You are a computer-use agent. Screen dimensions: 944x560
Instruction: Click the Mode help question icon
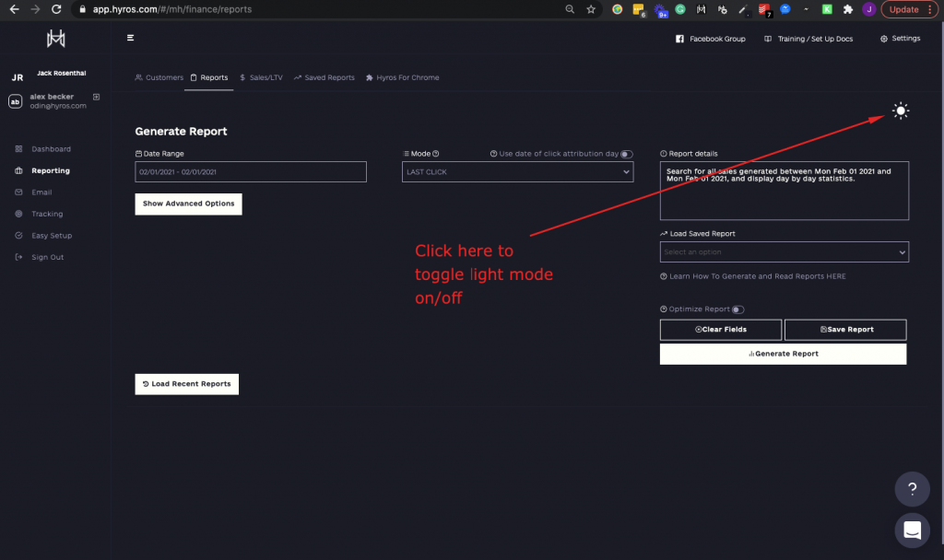click(436, 154)
